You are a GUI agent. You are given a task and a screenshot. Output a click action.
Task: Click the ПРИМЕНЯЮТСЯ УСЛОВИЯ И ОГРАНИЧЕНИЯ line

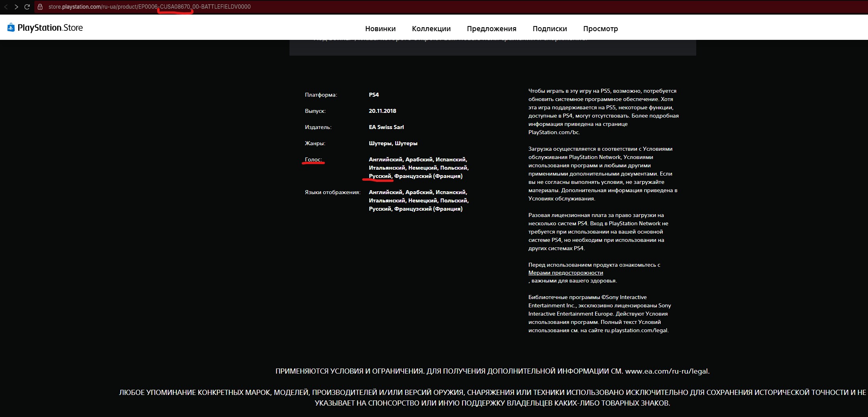[492, 371]
